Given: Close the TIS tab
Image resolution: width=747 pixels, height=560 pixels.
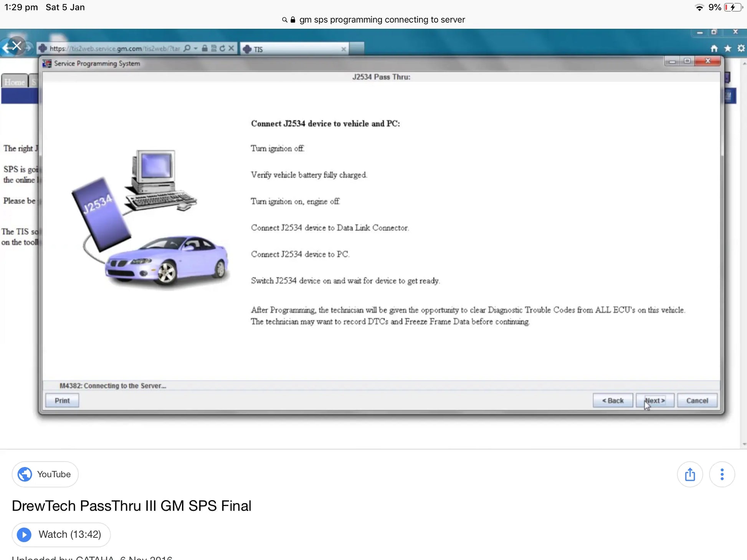Looking at the screenshot, I should pyautogui.click(x=344, y=49).
